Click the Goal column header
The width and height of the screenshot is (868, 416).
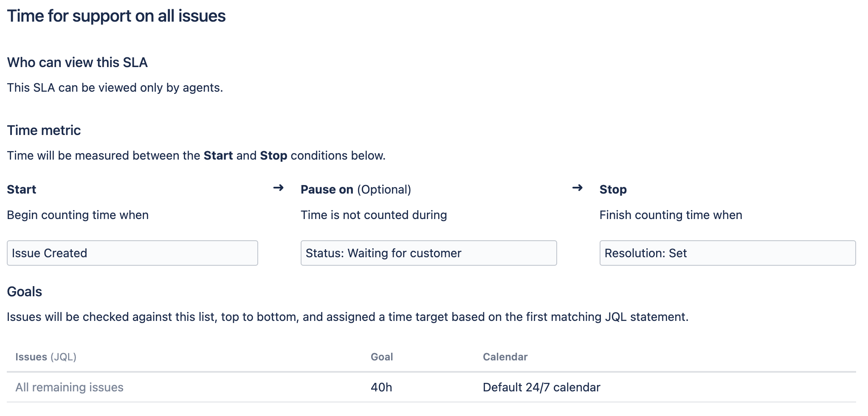(381, 357)
